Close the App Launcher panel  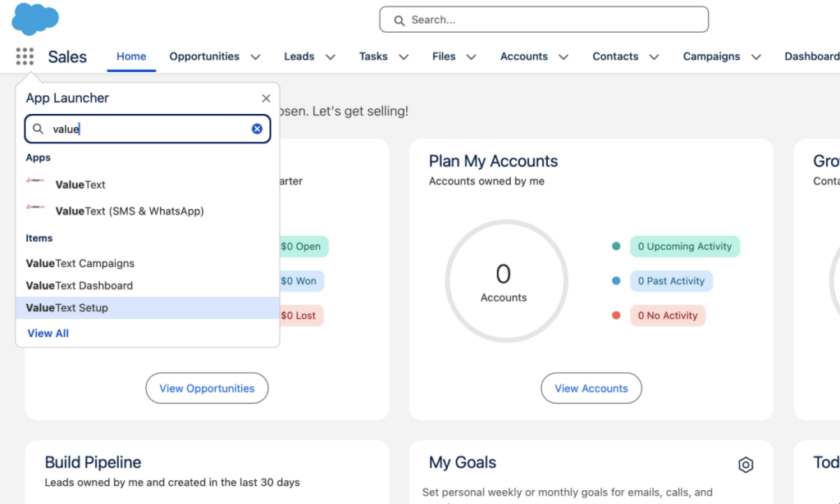pos(266,98)
